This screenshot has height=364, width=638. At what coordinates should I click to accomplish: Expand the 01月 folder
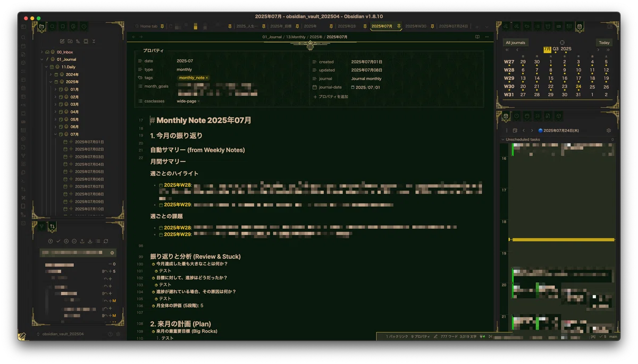click(x=55, y=89)
